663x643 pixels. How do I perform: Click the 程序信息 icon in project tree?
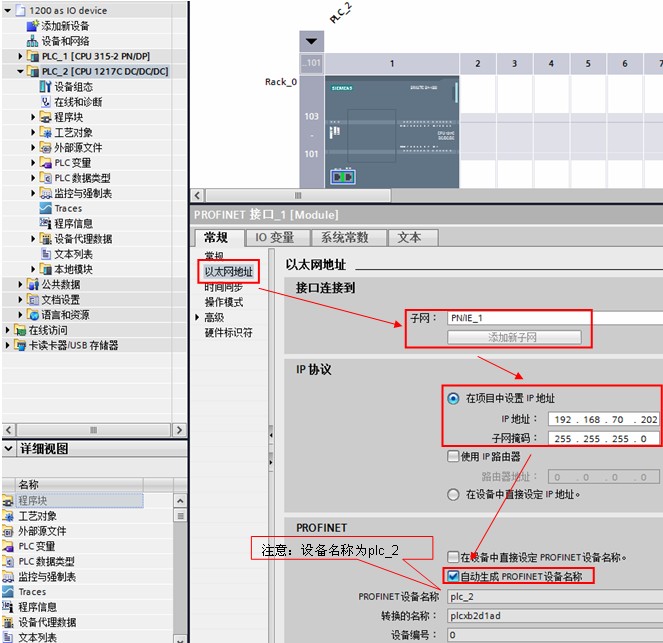coord(45,223)
